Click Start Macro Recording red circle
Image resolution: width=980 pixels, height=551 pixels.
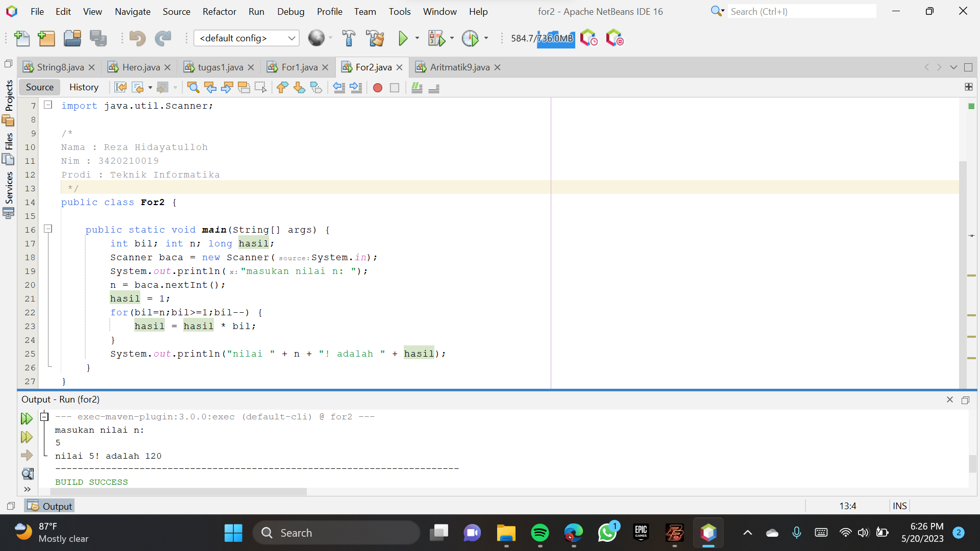pyautogui.click(x=378, y=88)
